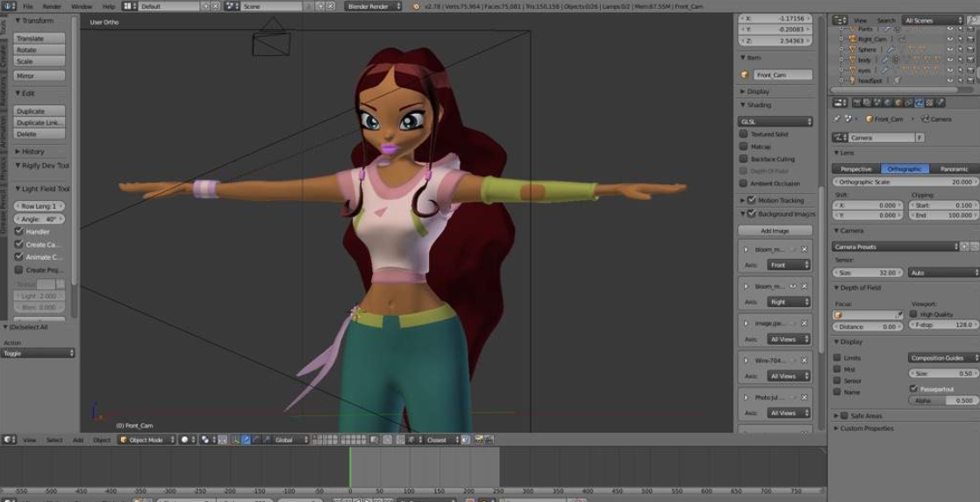Expand the Custom Properties panel

tap(863, 428)
